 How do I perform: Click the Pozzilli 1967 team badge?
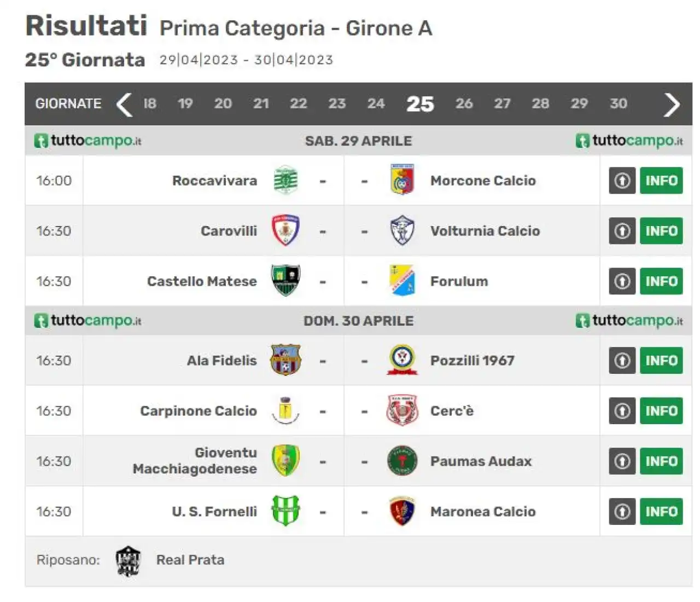(x=402, y=360)
